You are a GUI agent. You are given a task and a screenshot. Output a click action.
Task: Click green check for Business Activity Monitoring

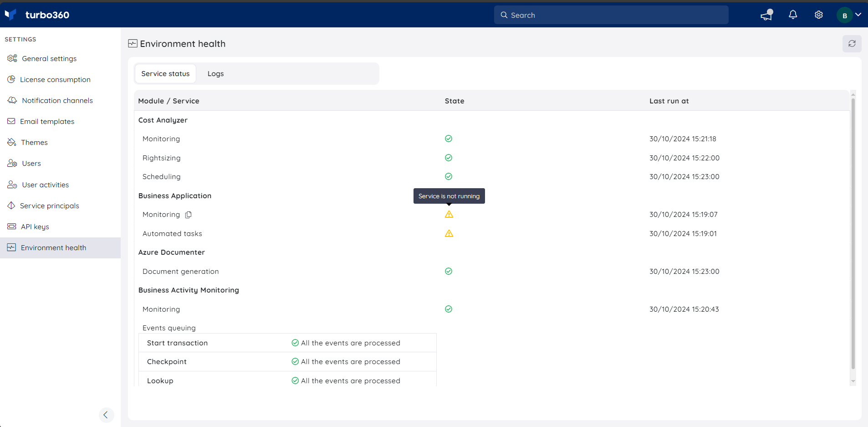[449, 309]
